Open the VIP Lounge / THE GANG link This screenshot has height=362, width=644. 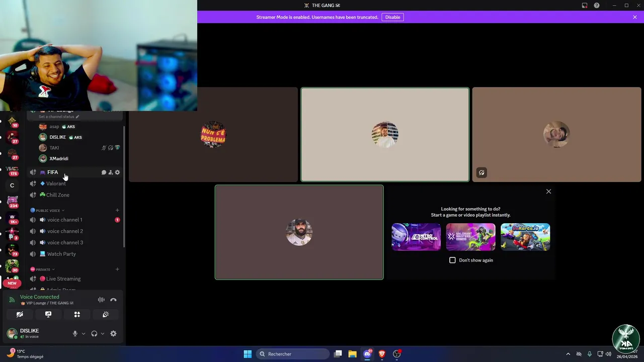[x=47, y=303]
